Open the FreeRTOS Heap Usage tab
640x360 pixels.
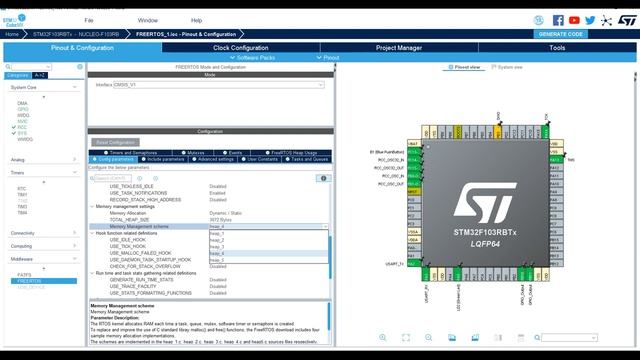pyautogui.click(x=291, y=153)
